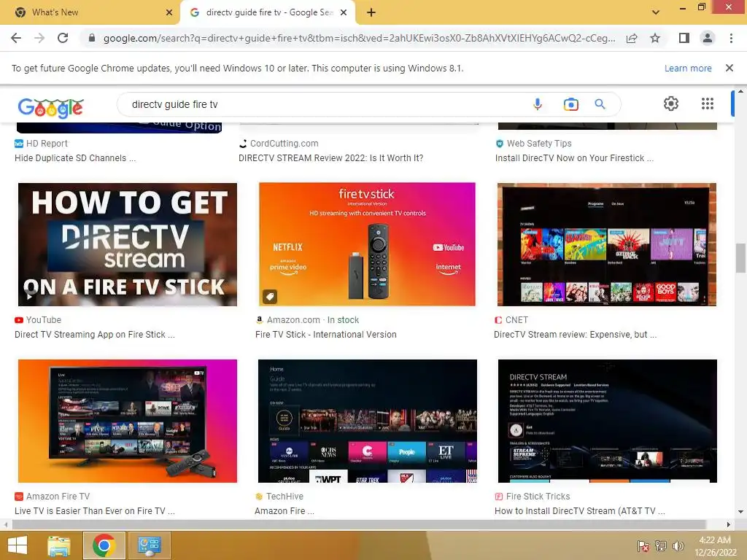Bookmark this page with the star
The width and height of the screenshot is (747, 560).
[x=655, y=38]
